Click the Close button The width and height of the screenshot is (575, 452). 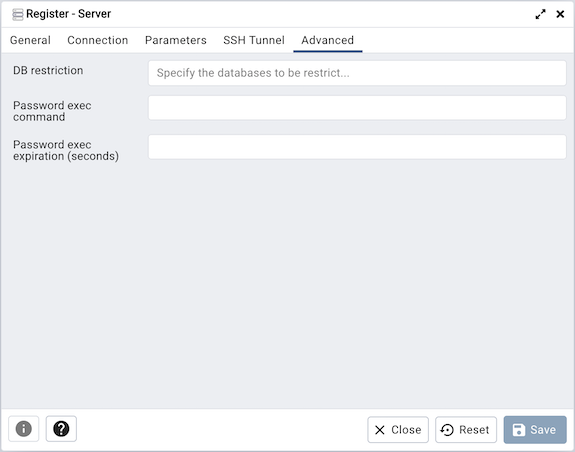click(398, 430)
